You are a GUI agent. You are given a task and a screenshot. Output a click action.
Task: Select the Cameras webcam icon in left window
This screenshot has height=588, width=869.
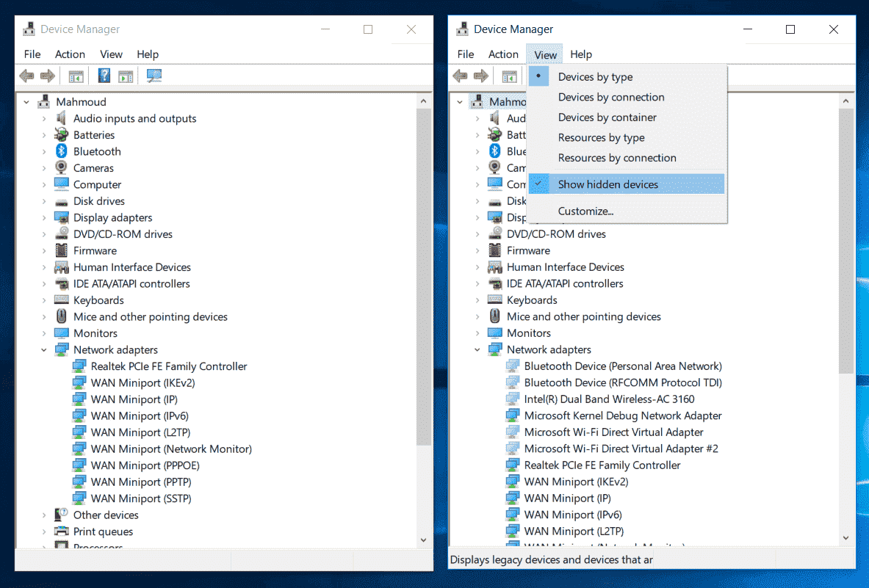(x=62, y=168)
